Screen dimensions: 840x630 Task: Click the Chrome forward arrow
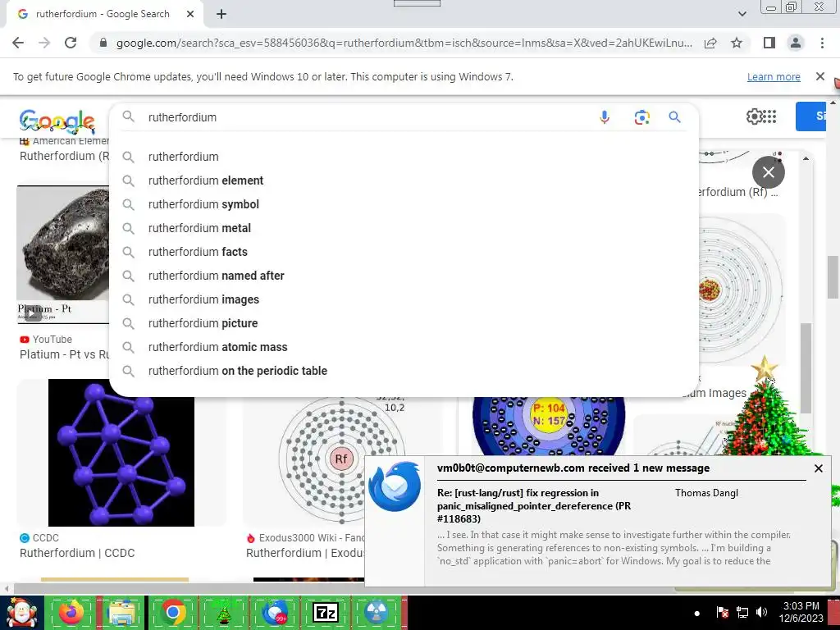click(44, 43)
